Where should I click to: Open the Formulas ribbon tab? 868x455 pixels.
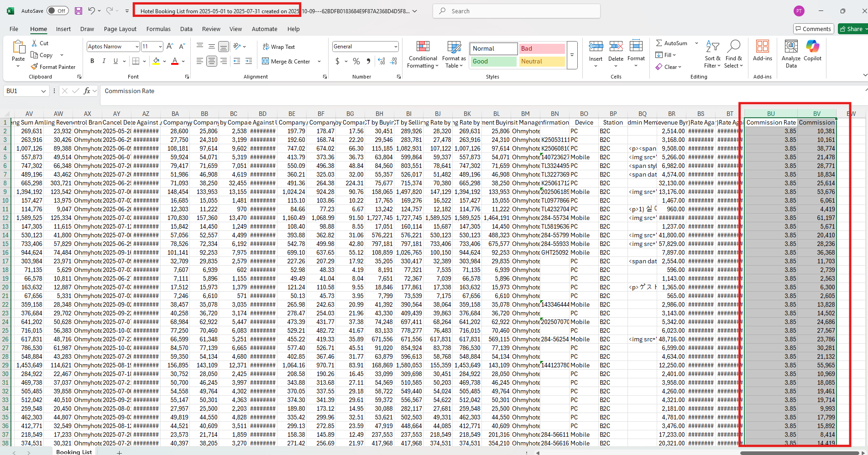[x=158, y=29]
